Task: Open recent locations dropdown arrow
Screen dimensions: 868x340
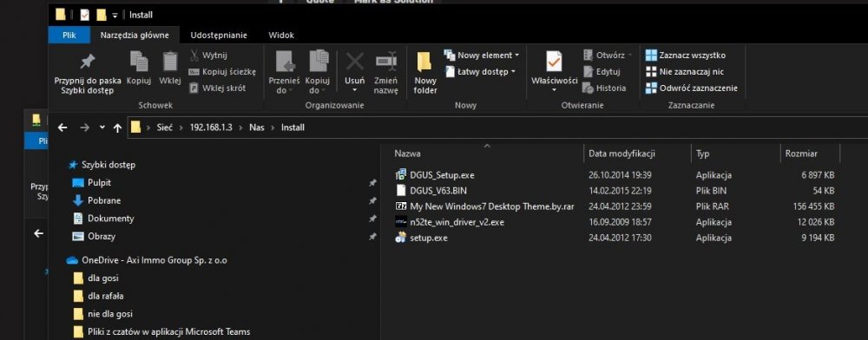Action: tap(102, 127)
